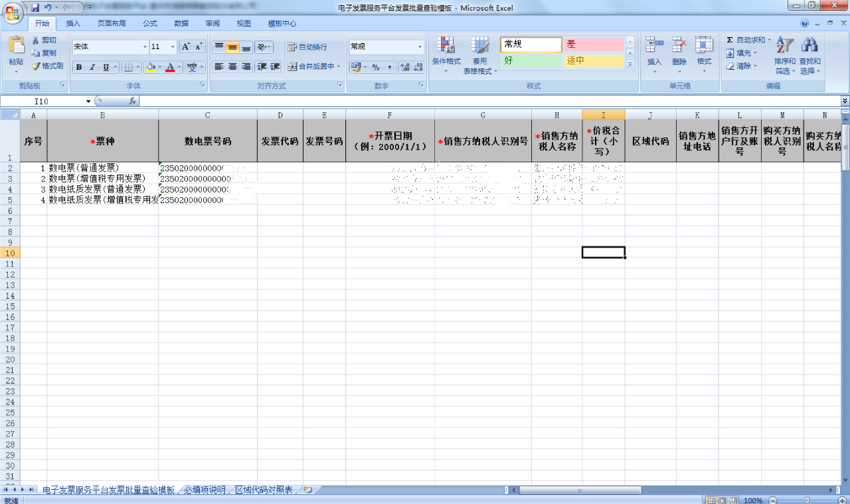Click the fill color bucket swatch
The height and width of the screenshot is (504, 850).
tap(151, 67)
